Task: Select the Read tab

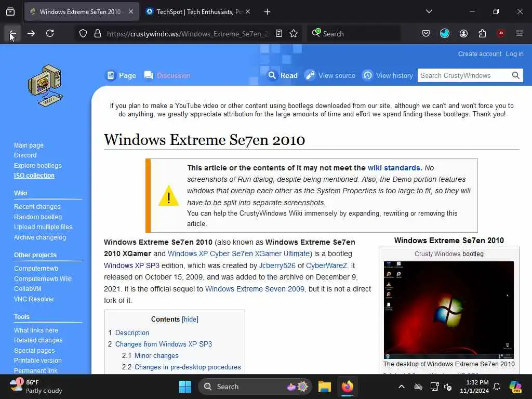Action: [283, 75]
